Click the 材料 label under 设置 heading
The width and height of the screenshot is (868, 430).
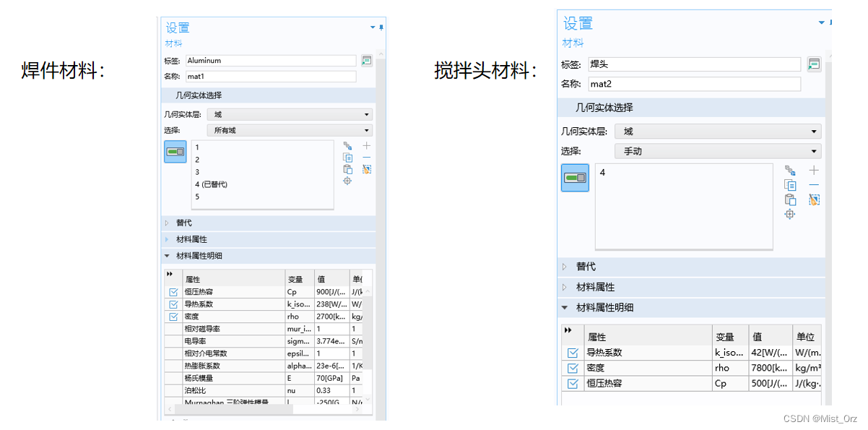(x=172, y=43)
